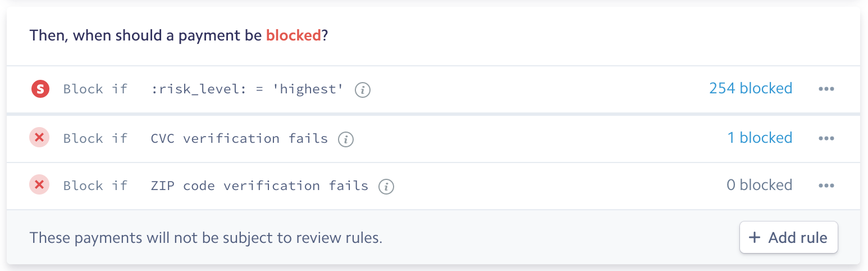Click the red X icon beside the ZIP code verification rule
Viewport: 868px width, 271px height.
pyautogui.click(x=40, y=185)
